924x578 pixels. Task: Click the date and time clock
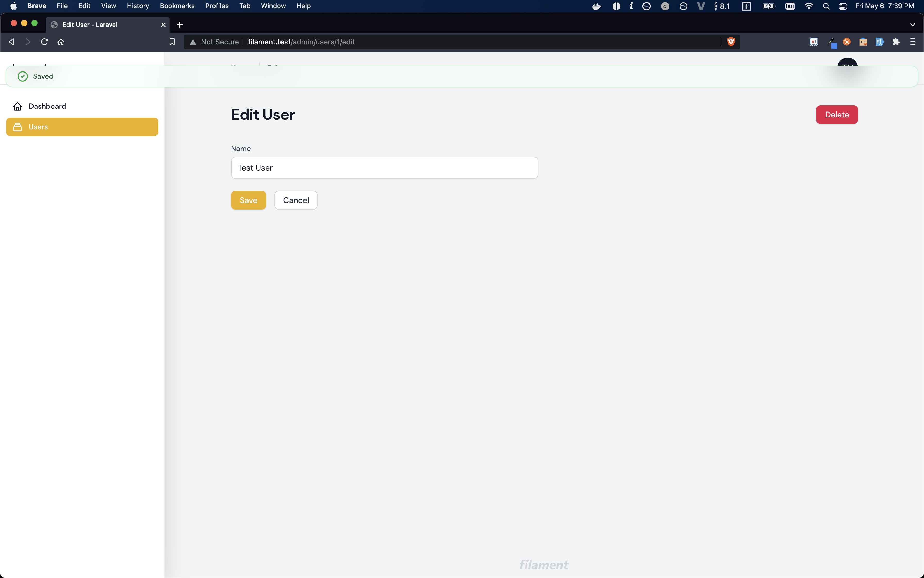click(885, 6)
